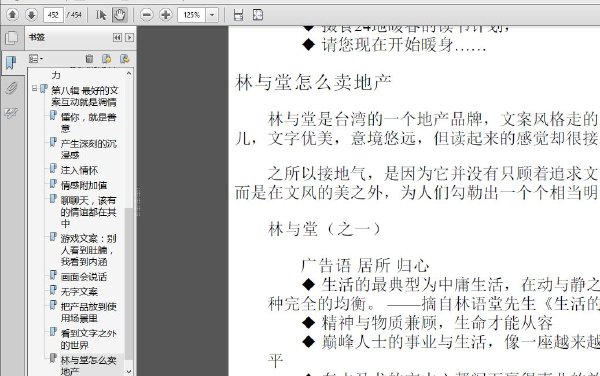Click the single-arrow expand panel button

130,37
